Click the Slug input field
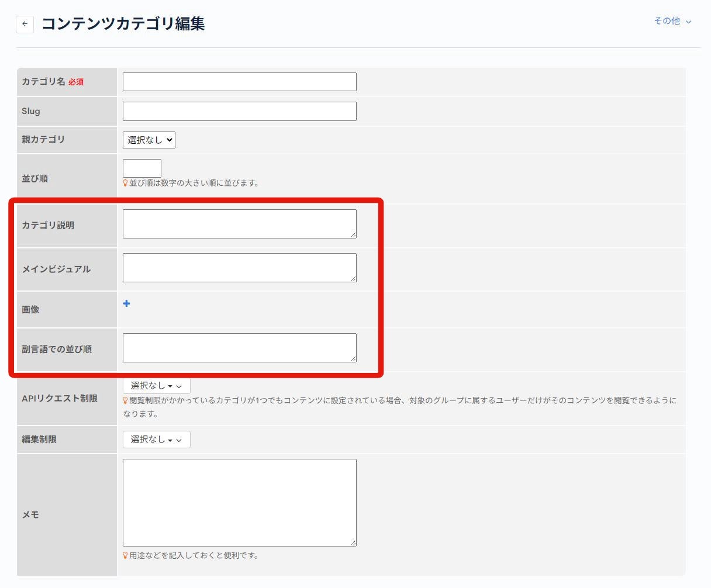The image size is (711, 588). coord(239,111)
